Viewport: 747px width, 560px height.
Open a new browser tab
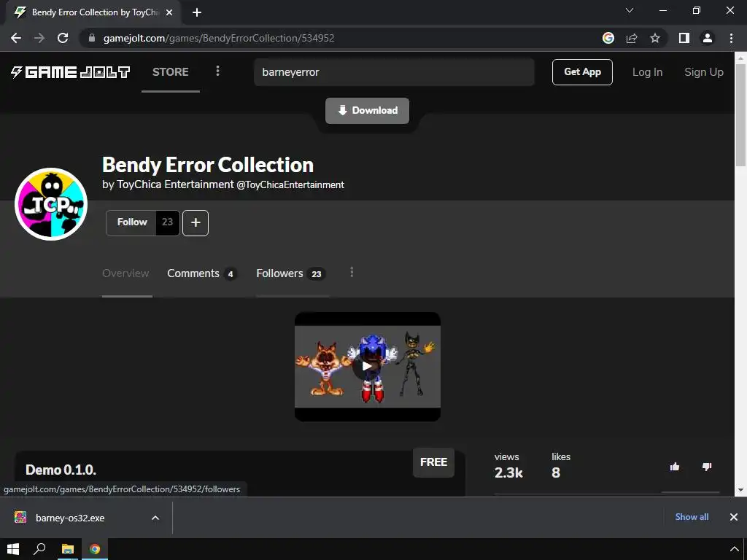[x=197, y=12]
